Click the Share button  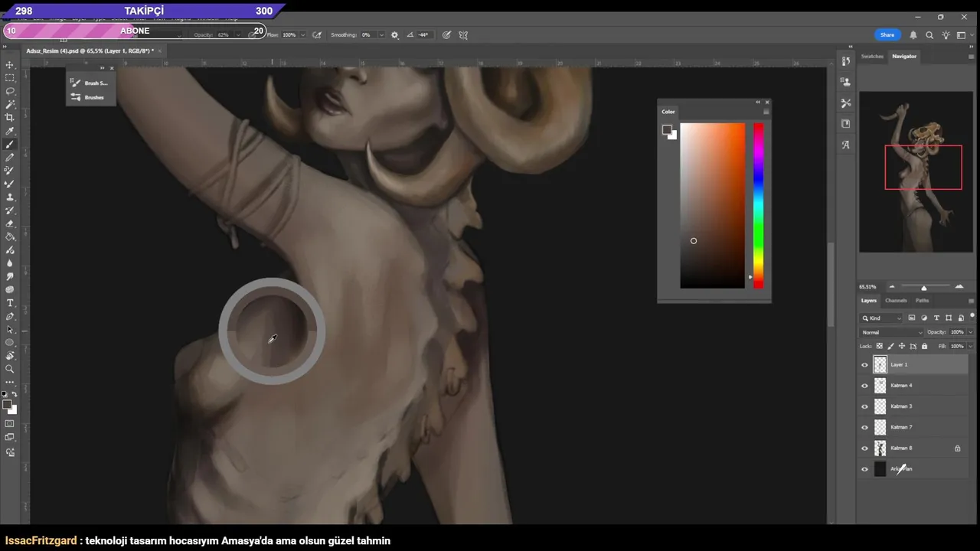tap(887, 35)
